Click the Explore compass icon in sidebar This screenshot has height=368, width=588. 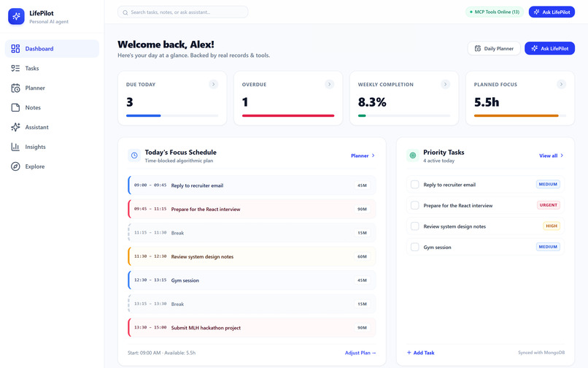[15, 166]
